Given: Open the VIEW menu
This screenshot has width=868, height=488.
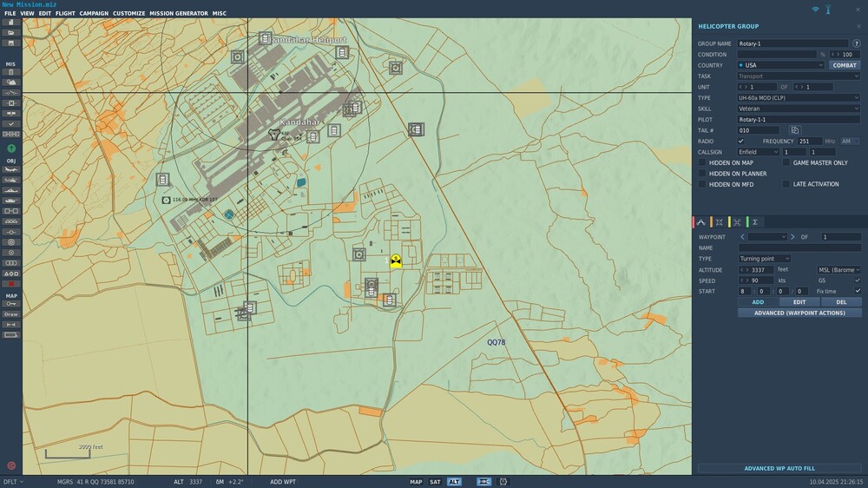Looking at the screenshot, I should click(x=27, y=13).
